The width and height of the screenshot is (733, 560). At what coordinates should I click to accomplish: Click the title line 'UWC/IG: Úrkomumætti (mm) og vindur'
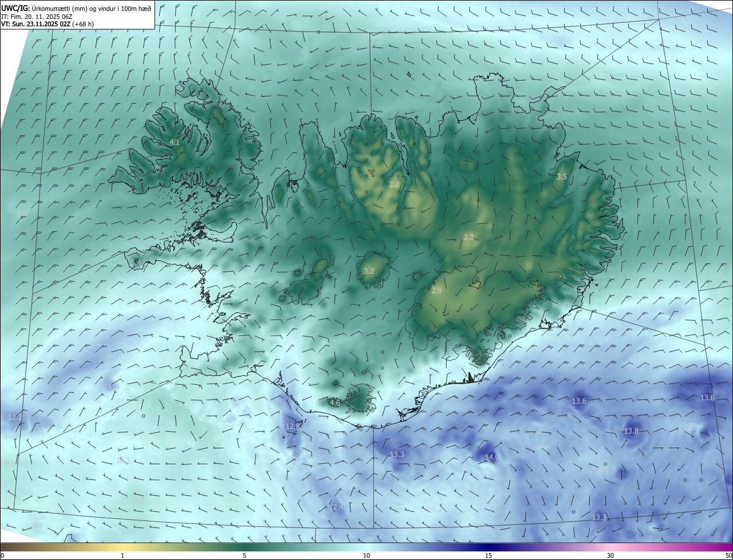coord(76,8)
